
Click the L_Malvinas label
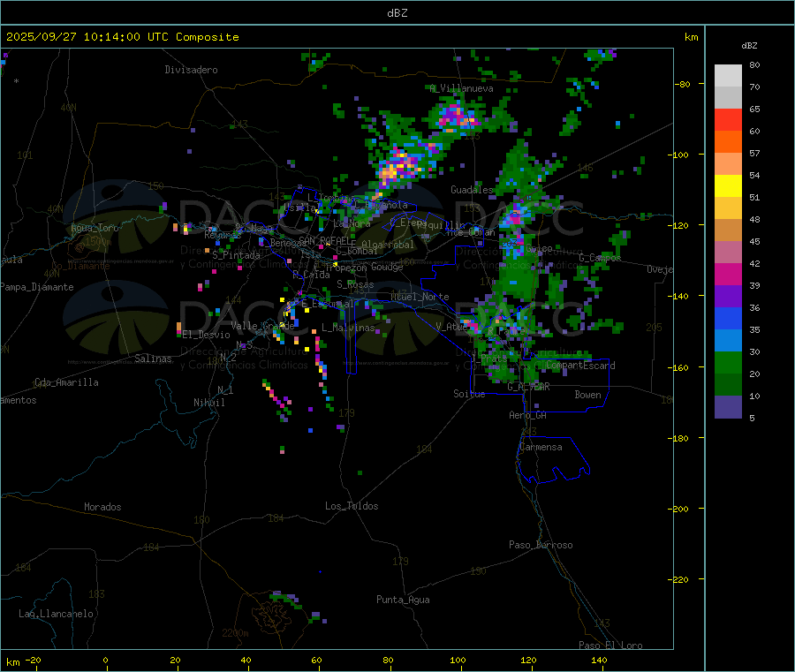point(348,328)
